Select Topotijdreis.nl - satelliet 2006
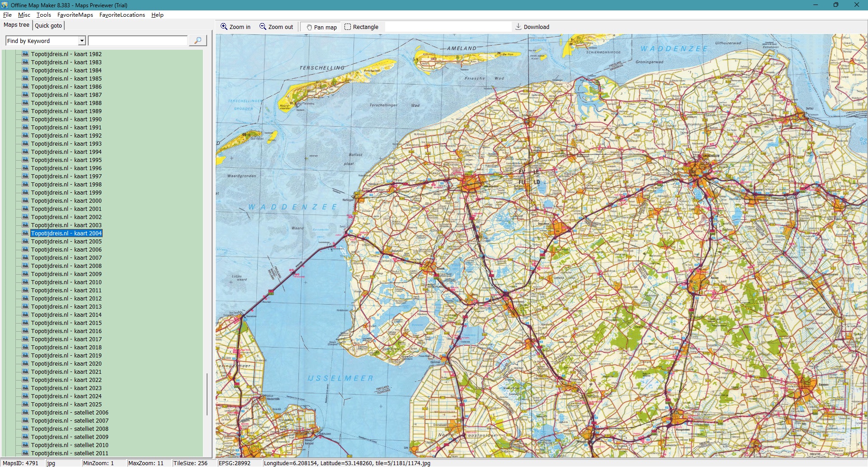Screen dimensions: 868x467 tap(70, 412)
